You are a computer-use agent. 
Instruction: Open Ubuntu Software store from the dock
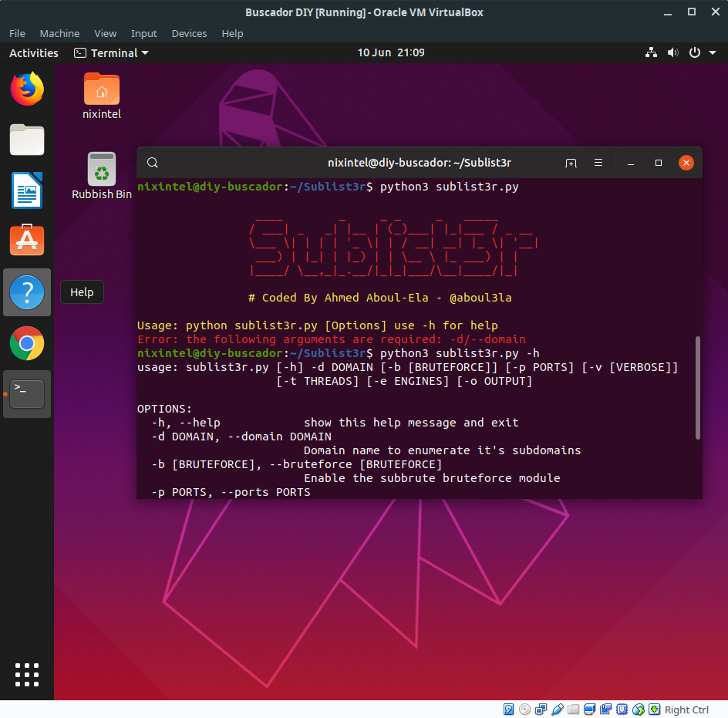click(x=27, y=240)
